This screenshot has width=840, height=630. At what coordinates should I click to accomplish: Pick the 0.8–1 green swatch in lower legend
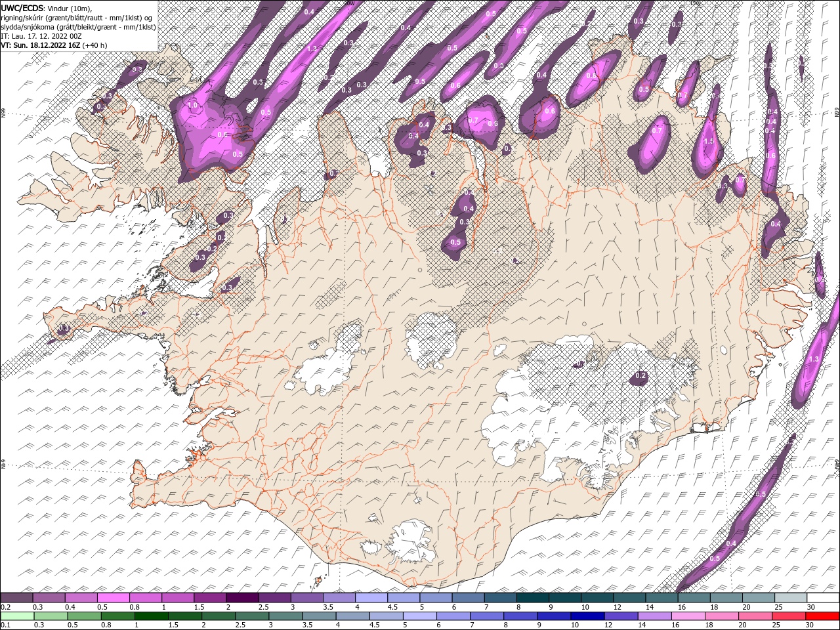(117, 616)
